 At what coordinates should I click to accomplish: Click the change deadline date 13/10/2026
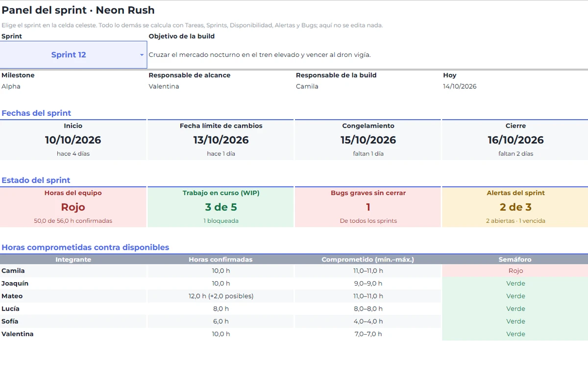pos(221,140)
